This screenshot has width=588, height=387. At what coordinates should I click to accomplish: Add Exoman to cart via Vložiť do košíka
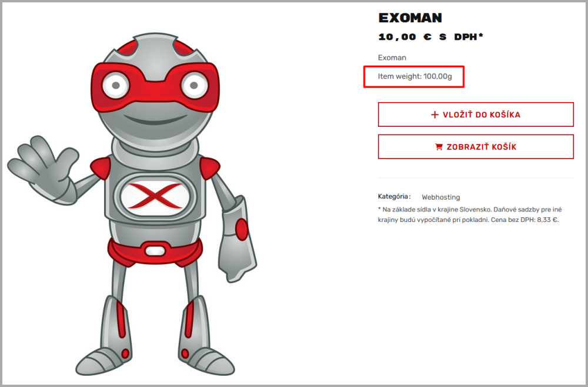(476, 115)
